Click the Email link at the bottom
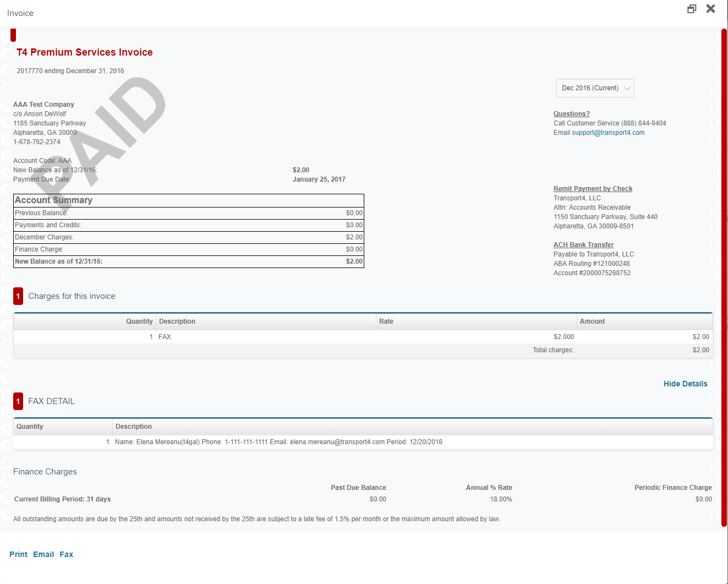 tap(43, 554)
